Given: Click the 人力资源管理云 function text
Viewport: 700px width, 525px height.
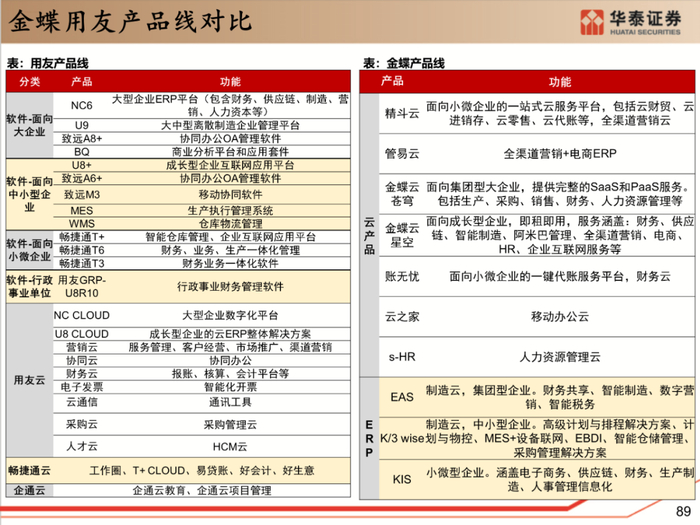Looking at the screenshot, I should tap(560, 357).
